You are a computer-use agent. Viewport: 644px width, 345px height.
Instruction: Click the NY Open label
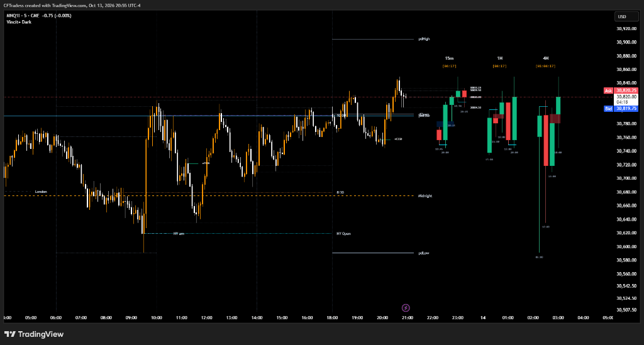[344, 234]
